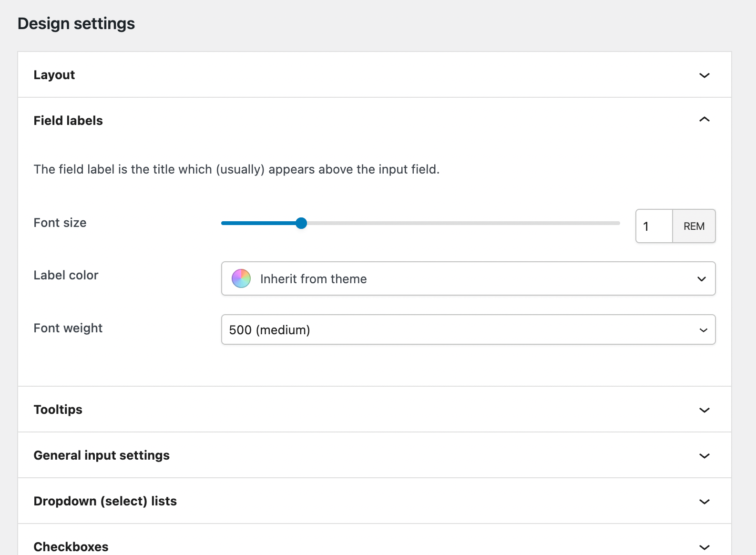Click the REM unit button
This screenshot has width=756, height=555.
(x=694, y=226)
